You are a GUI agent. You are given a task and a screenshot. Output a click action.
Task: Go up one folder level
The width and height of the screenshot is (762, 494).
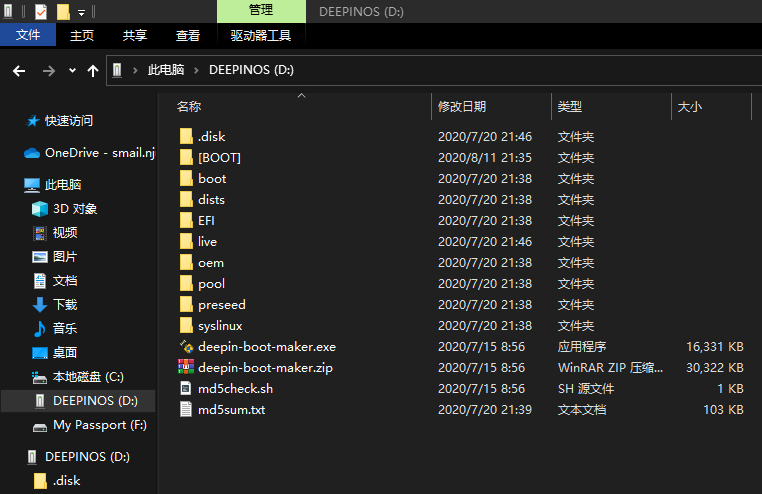click(x=93, y=71)
